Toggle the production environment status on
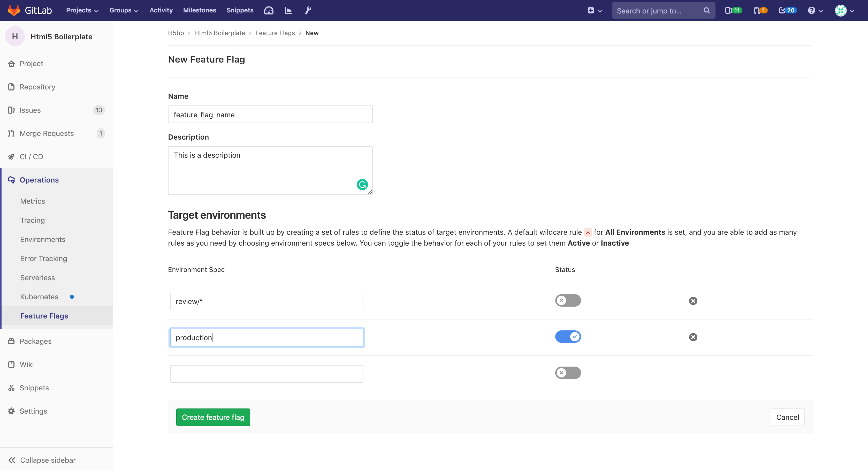 (568, 337)
